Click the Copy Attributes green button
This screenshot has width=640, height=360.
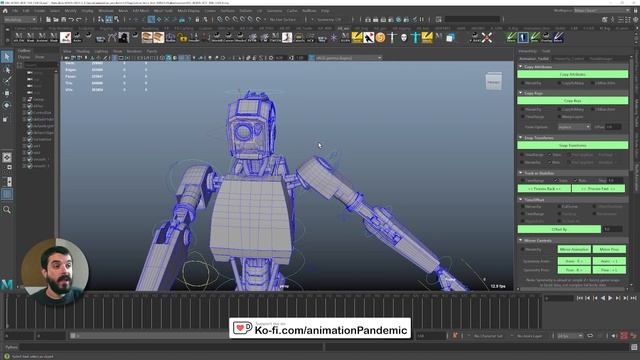click(x=573, y=74)
